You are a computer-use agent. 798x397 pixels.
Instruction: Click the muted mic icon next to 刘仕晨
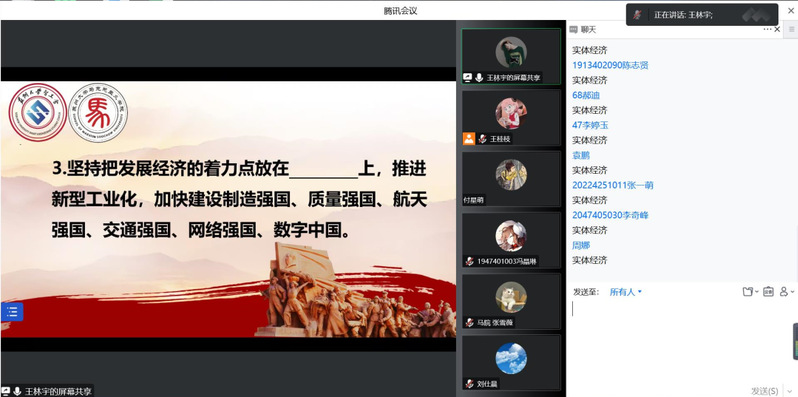469,384
